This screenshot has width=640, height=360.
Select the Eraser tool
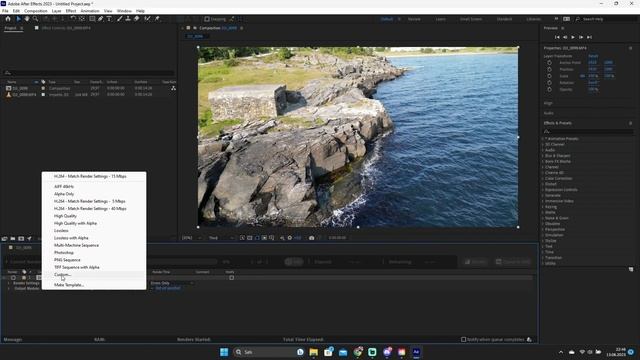[136, 19]
